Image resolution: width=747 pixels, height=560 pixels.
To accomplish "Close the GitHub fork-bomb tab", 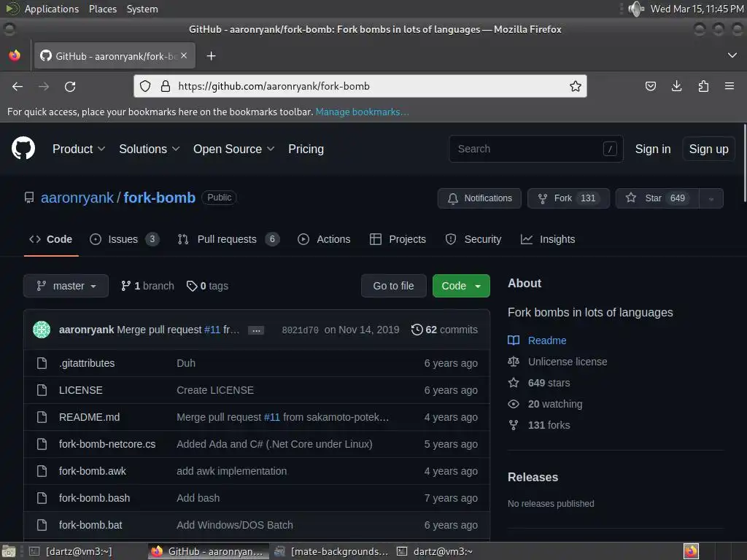I will pos(184,55).
